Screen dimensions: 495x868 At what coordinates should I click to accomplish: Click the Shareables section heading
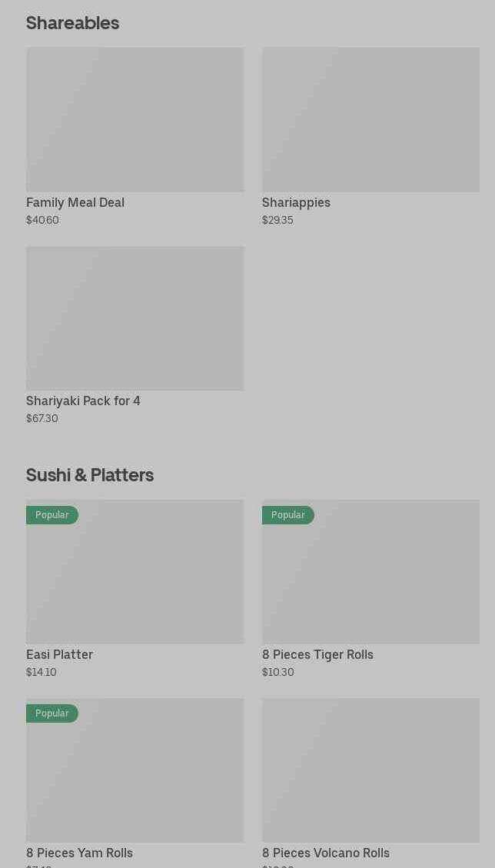tap(72, 23)
